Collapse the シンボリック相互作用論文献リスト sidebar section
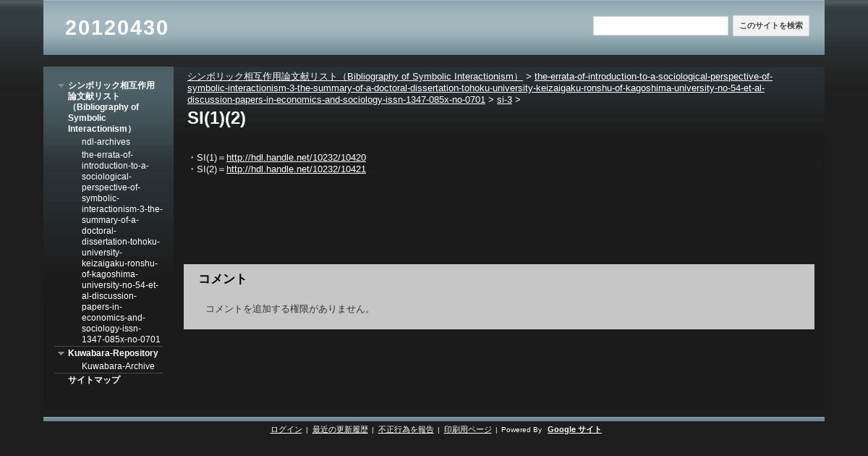This screenshot has height=456, width=868. click(x=61, y=85)
